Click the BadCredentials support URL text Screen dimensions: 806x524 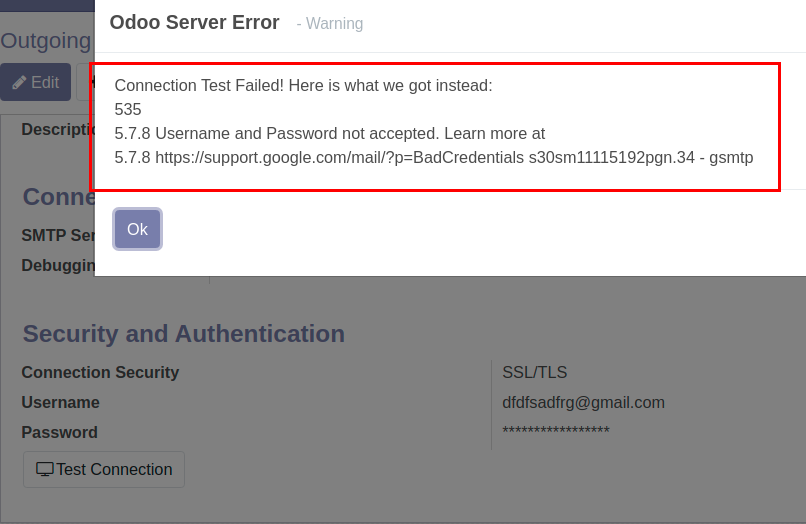point(339,157)
